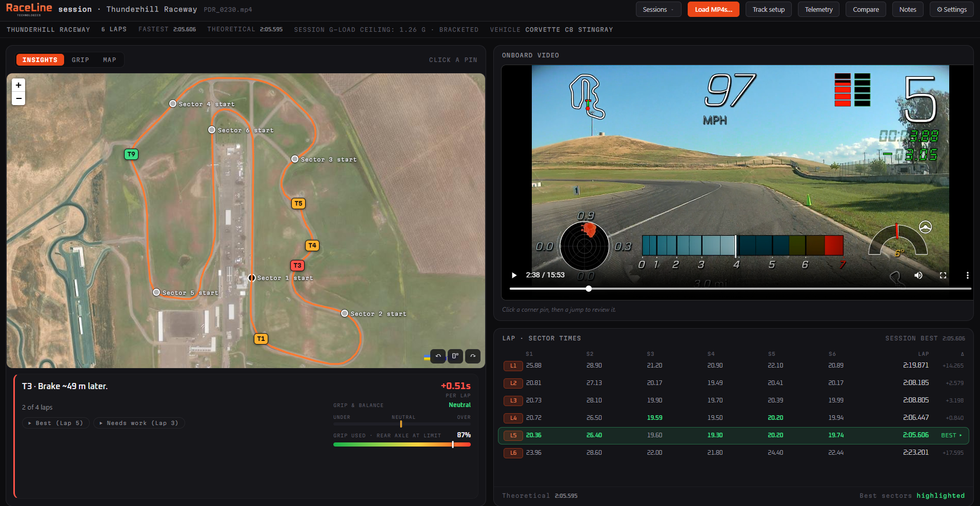Click the Sector 1 start marker
Screen dimensions: 980x506
(252, 278)
